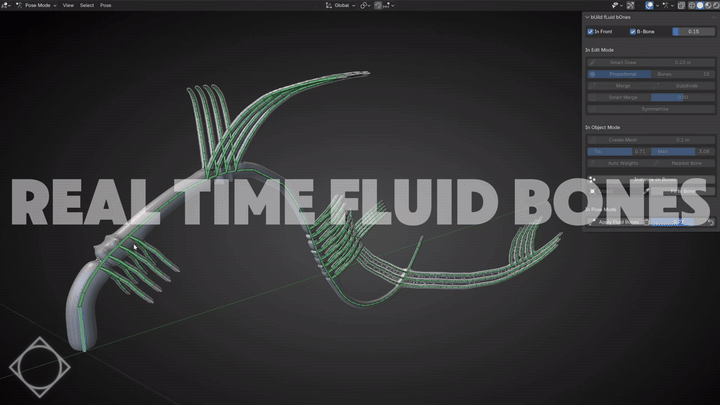Image resolution: width=720 pixels, height=405 pixels.
Task: Adjust the Tip 0.71 slider
Action: click(619, 151)
